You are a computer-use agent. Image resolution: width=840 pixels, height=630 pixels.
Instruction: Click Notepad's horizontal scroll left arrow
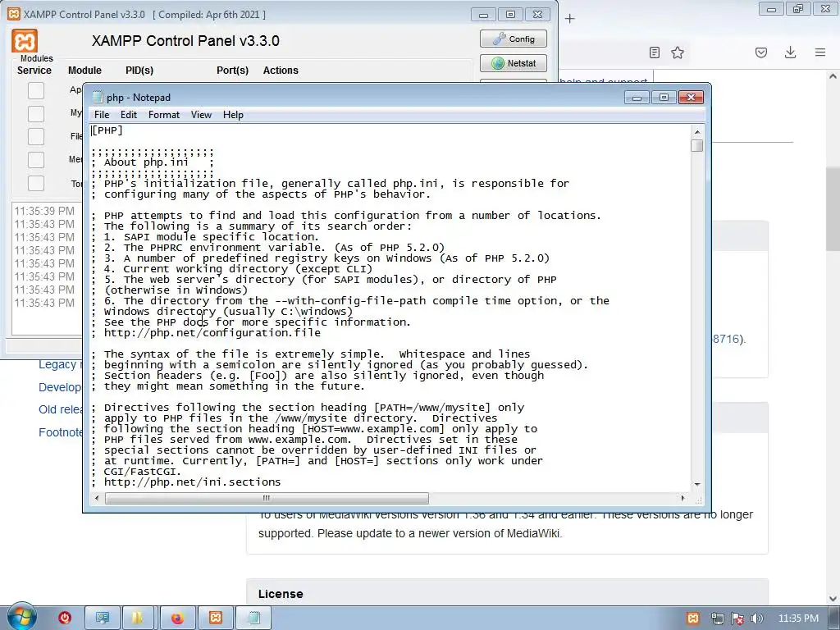(x=97, y=498)
